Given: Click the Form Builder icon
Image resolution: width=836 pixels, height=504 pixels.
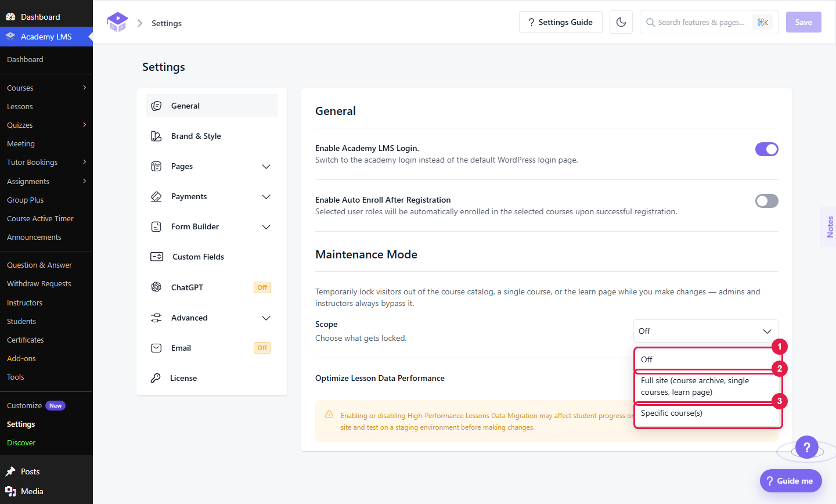Looking at the screenshot, I should click(156, 227).
